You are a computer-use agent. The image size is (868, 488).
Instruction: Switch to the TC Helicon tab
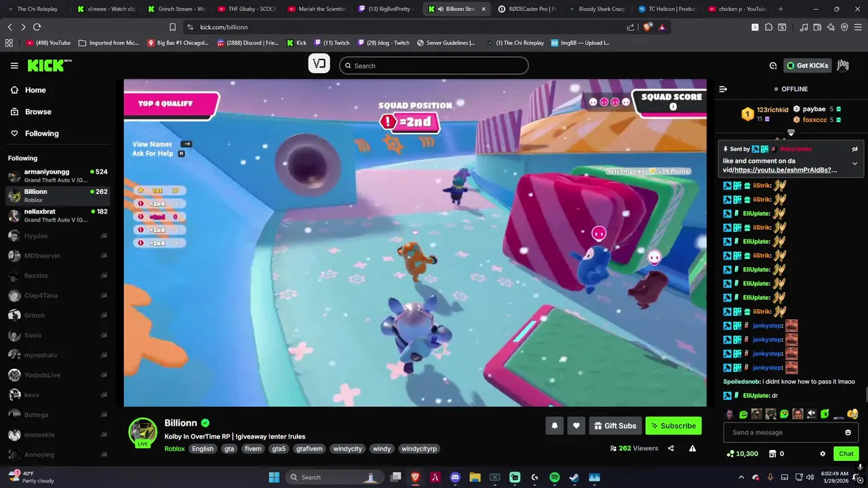tap(667, 9)
